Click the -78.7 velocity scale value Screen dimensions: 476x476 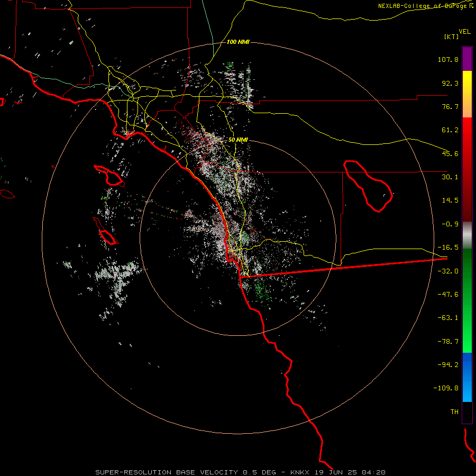(448, 342)
